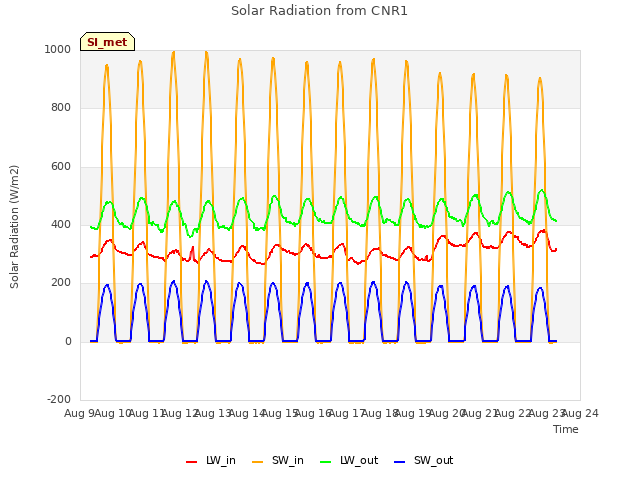This screenshot has height=480, width=640.
Task: Click the orange SW_in legend swatch
Action: [x=258, y=462]
